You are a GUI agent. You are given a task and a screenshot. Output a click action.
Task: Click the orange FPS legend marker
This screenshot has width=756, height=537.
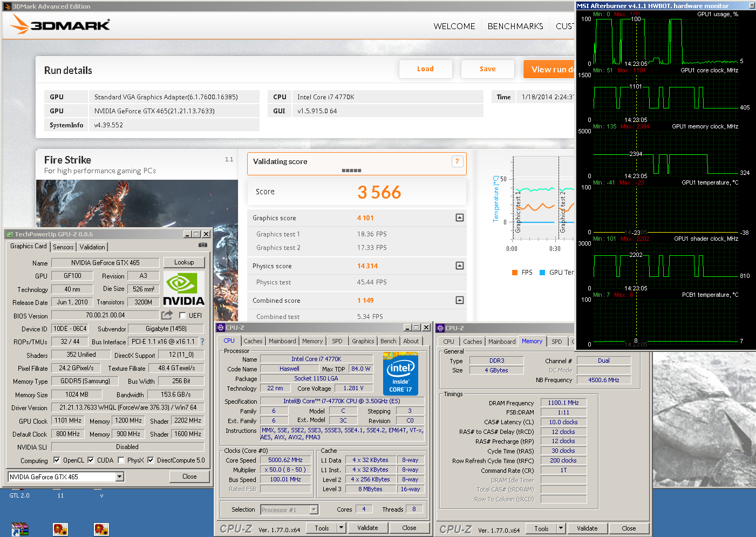[x=515, y=273]
